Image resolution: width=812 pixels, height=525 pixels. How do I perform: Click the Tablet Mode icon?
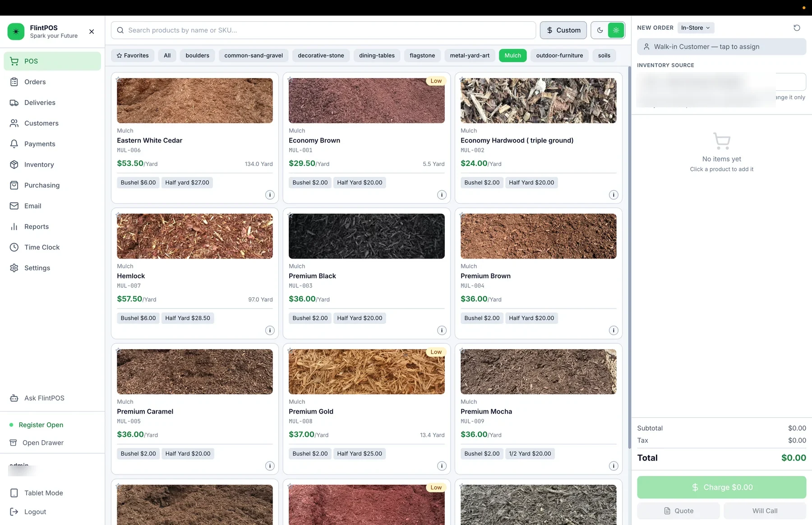(x=14, y=493)
